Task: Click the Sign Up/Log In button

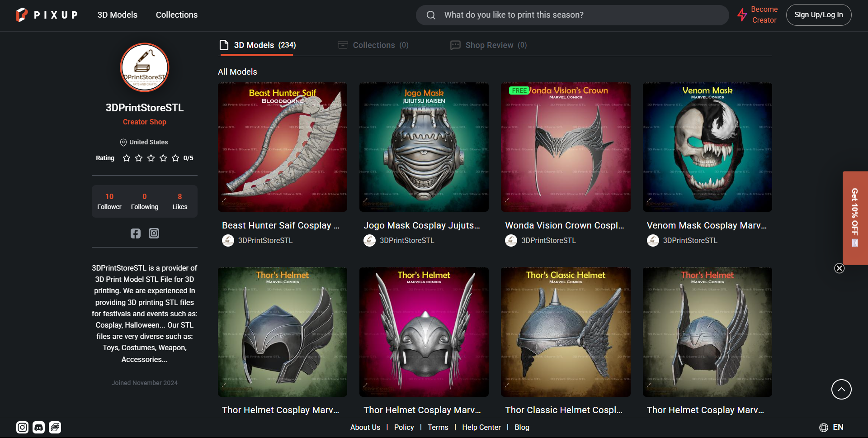Action: pos(818,15)
